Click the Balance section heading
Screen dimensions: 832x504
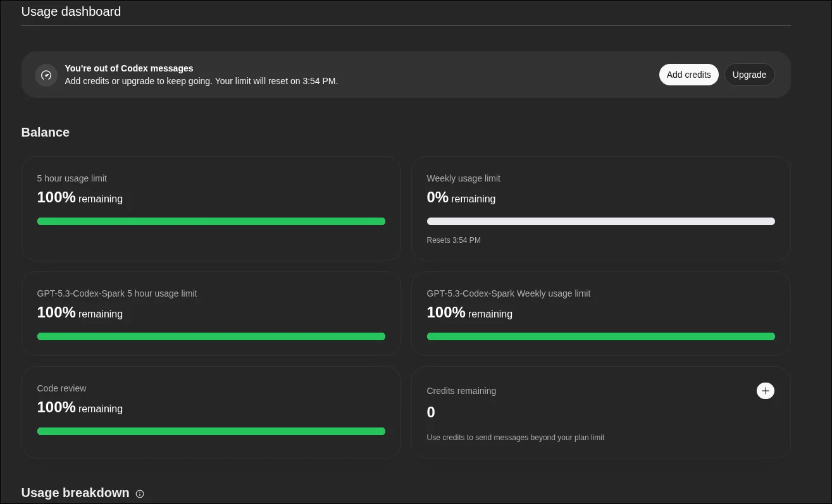click(46, 132)
